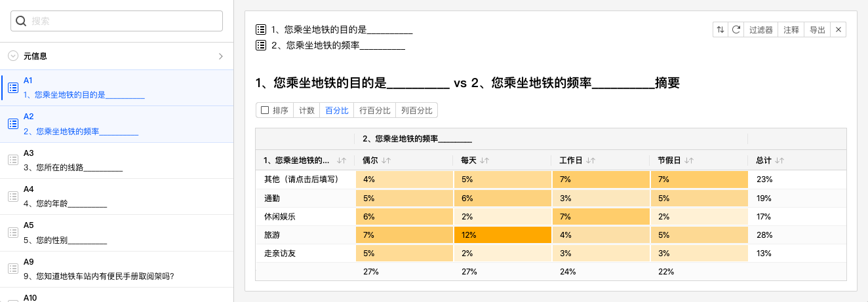868x302 pixels.
Task: Click sort arrows on 偶尔 column
Action: (x=386, y=160)
